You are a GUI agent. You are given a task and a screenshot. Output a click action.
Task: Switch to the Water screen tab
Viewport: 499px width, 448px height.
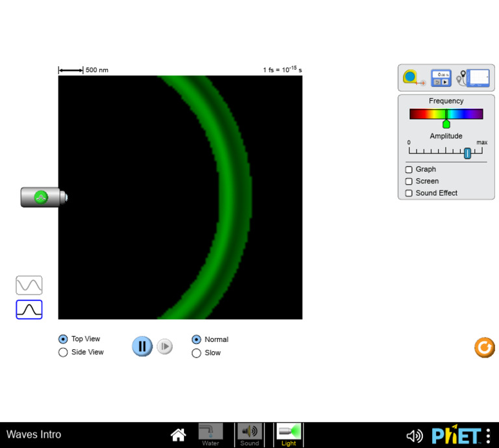click(211, 434)
